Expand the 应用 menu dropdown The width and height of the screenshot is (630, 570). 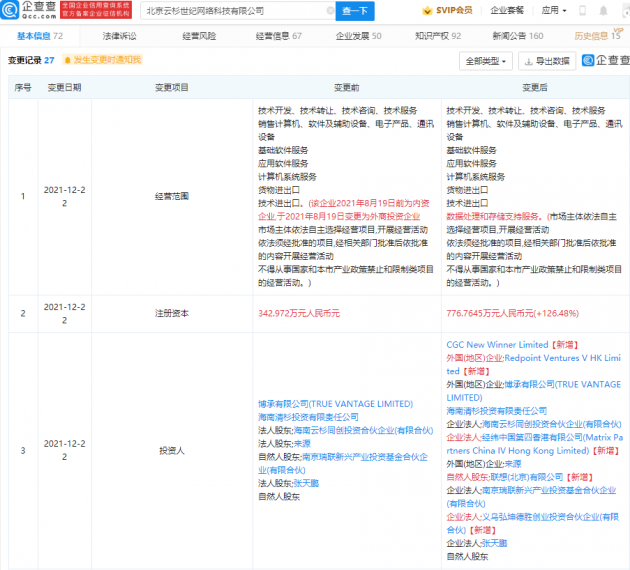pos(554,10)
